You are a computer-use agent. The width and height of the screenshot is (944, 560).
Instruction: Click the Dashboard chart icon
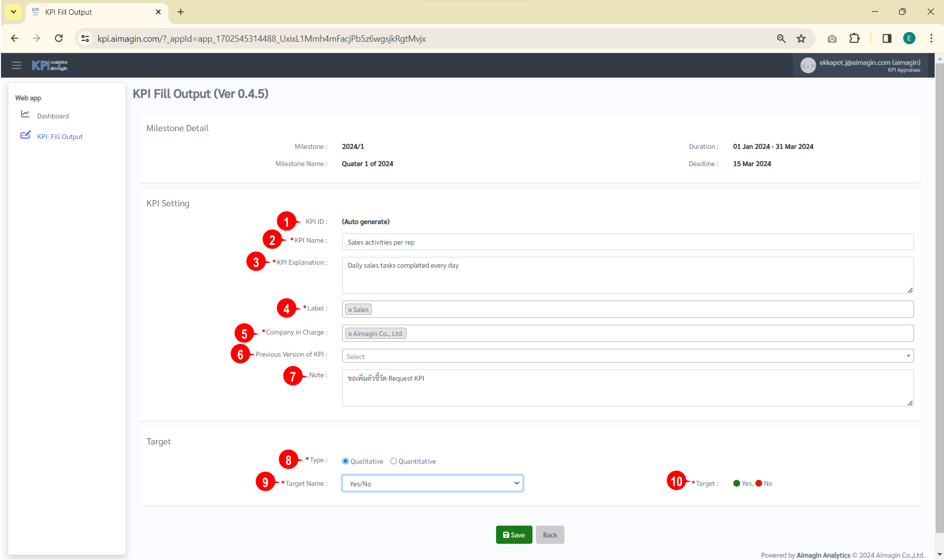[x=25, y=114]
